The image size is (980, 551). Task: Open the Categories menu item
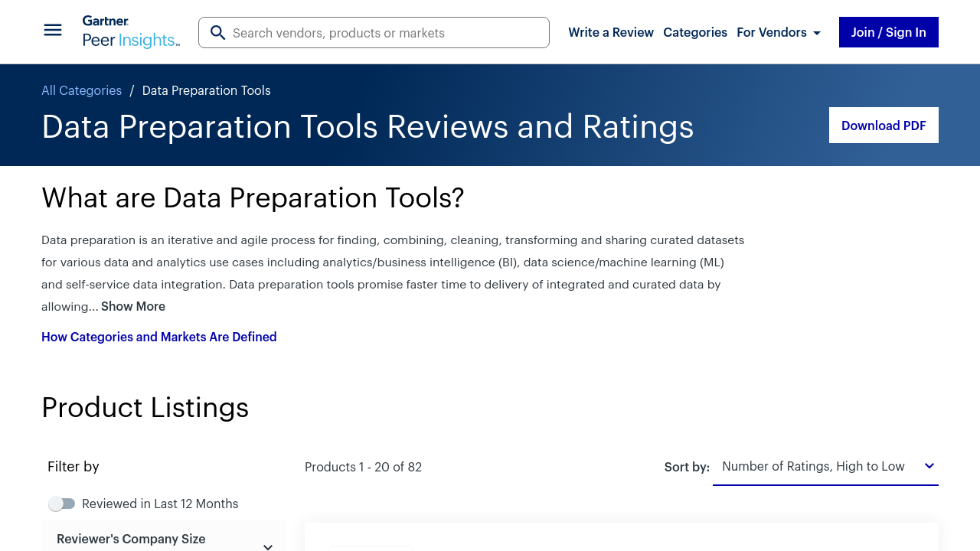pyautogui.click(x=695, y=32)
